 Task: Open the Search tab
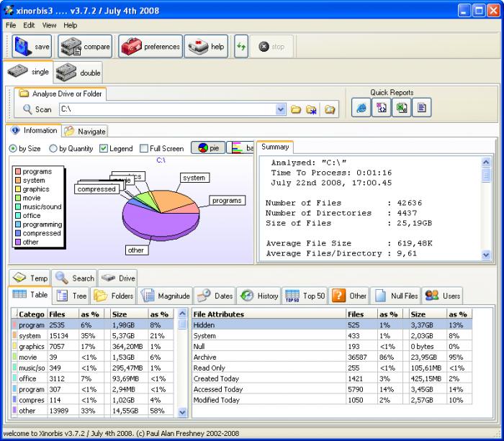tap(74, 278)
